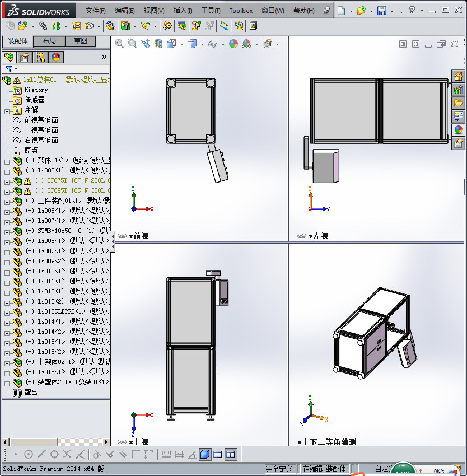Click the Smart Fasteners icon
This screenshot has width=467, height=476.
76,26
